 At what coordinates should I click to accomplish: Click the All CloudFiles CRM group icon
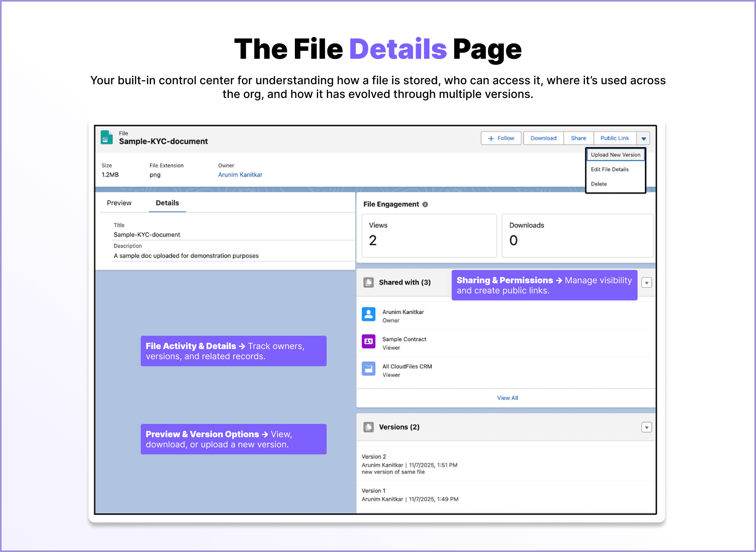369,368
